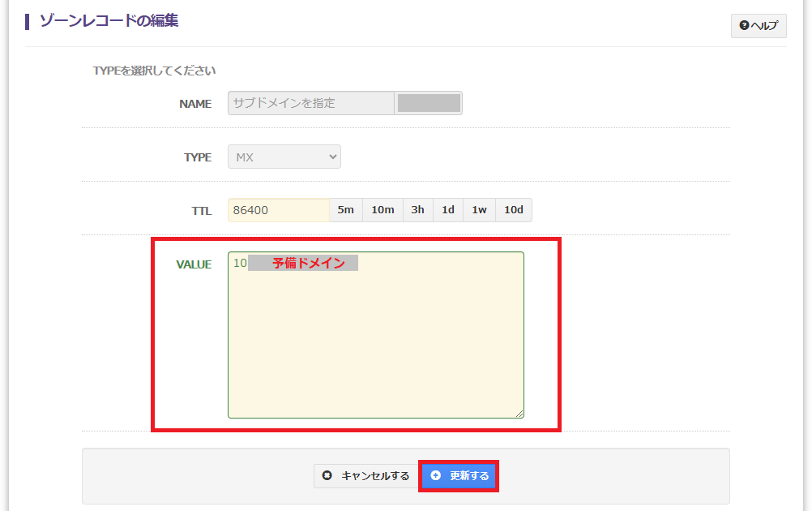Click the キャンセルする button

[366, 476]
